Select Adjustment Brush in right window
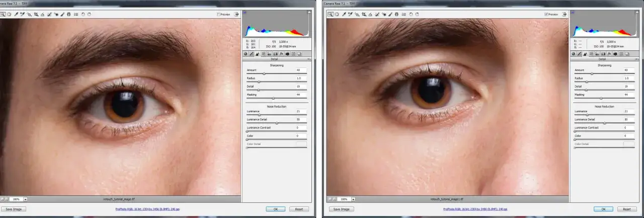This screenshot has height=218, width=644. coord(390,14)
